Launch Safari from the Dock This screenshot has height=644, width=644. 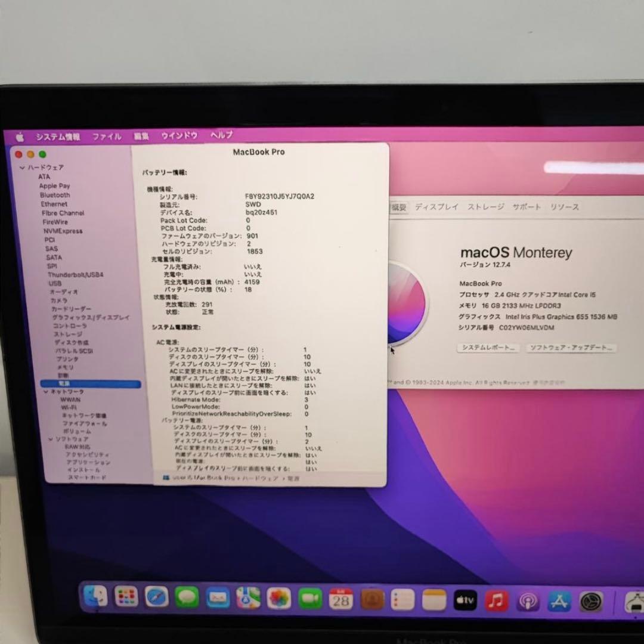tap(156, 597)
